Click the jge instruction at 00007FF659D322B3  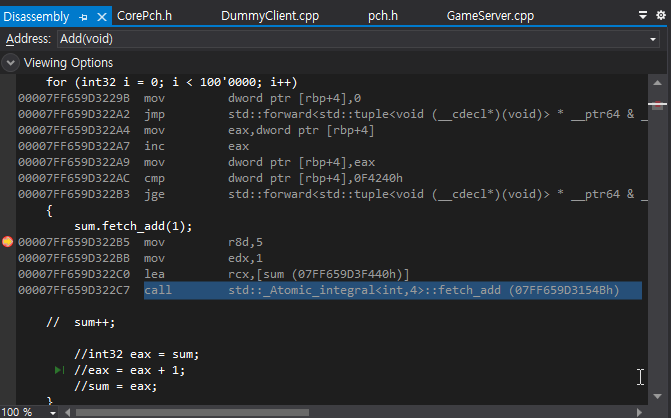pyautogui.click(x=332, y=194)
